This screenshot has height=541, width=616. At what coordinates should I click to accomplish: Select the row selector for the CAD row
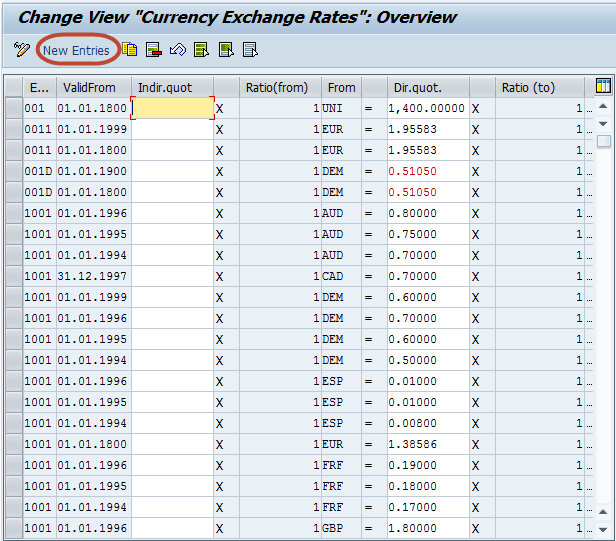tap(13, 276)
